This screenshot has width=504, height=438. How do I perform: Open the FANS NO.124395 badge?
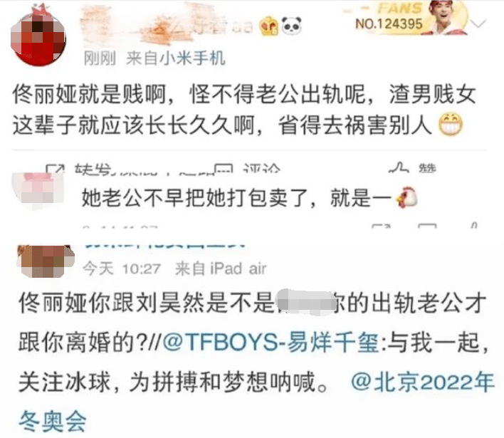click(x=406, y=18)
